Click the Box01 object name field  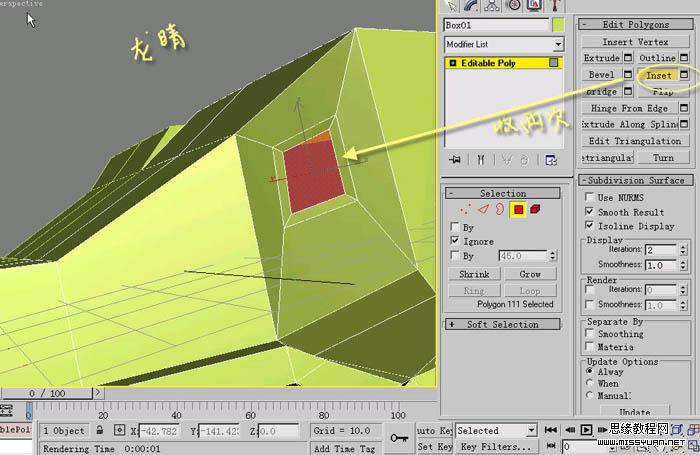pos(496,25)
